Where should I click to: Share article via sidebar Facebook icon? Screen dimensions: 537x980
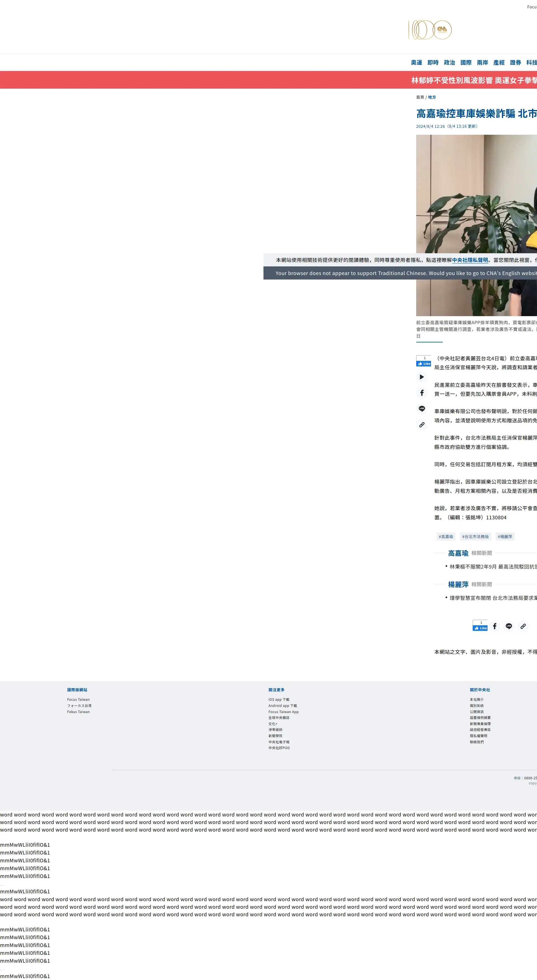(x=422, y=393)
